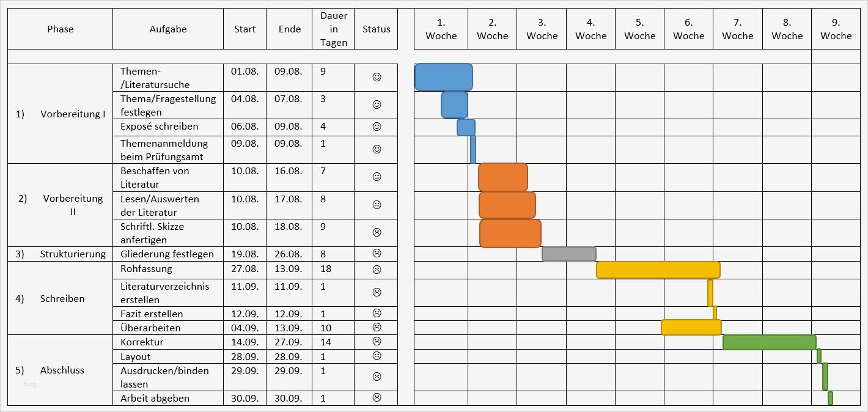Click the smiley status icon for Themen-/Literatursuche

click(377, 78)
